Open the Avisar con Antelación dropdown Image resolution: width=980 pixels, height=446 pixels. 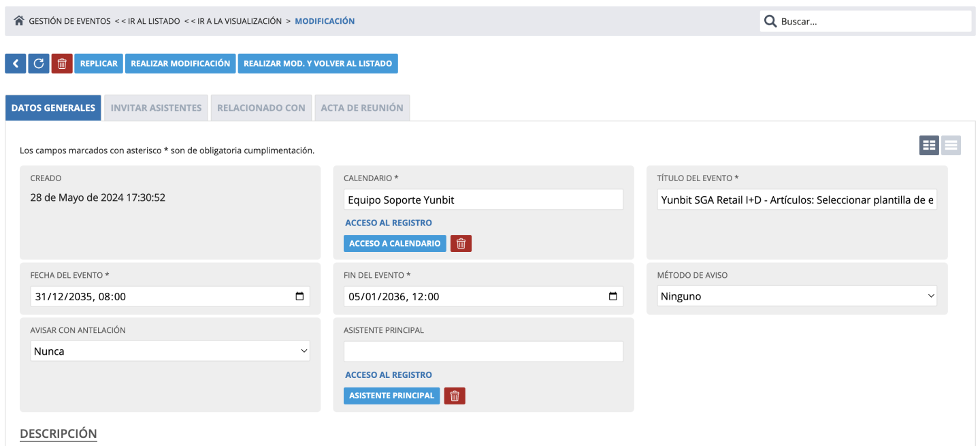point(170,351)
